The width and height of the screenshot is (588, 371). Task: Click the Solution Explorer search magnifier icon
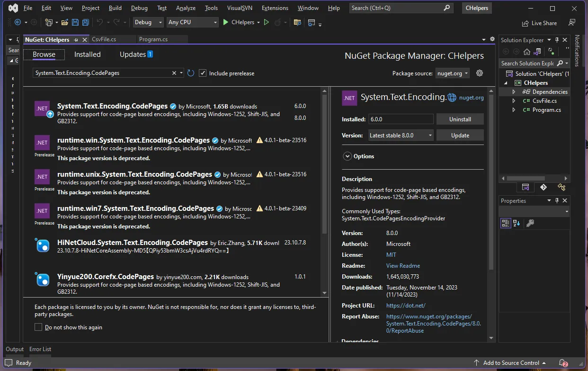point(560,63)
